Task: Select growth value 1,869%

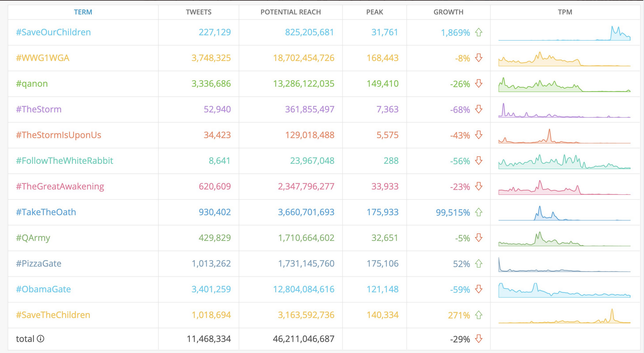Action: point(455,32)
